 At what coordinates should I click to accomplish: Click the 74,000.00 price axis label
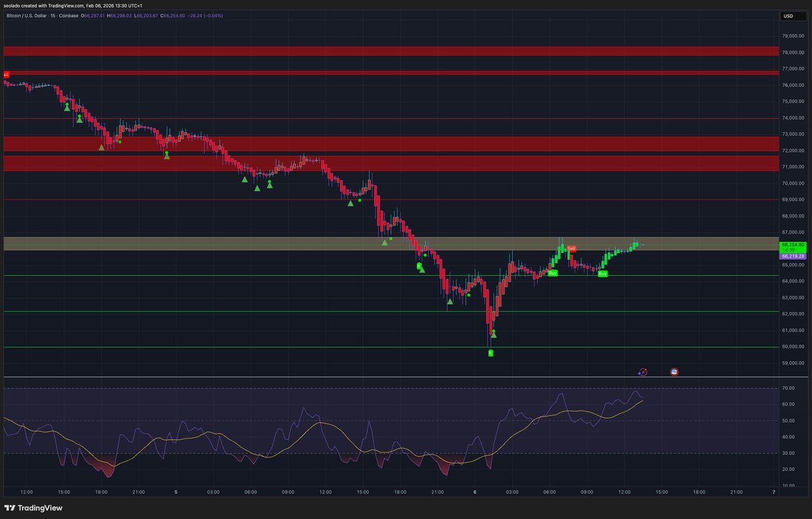pos(793,118)
